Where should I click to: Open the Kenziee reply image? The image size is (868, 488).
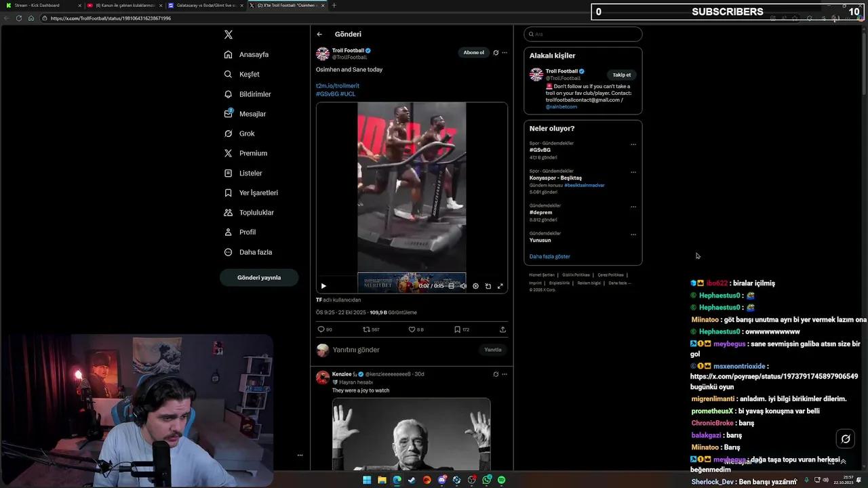[x=411, y=434]
